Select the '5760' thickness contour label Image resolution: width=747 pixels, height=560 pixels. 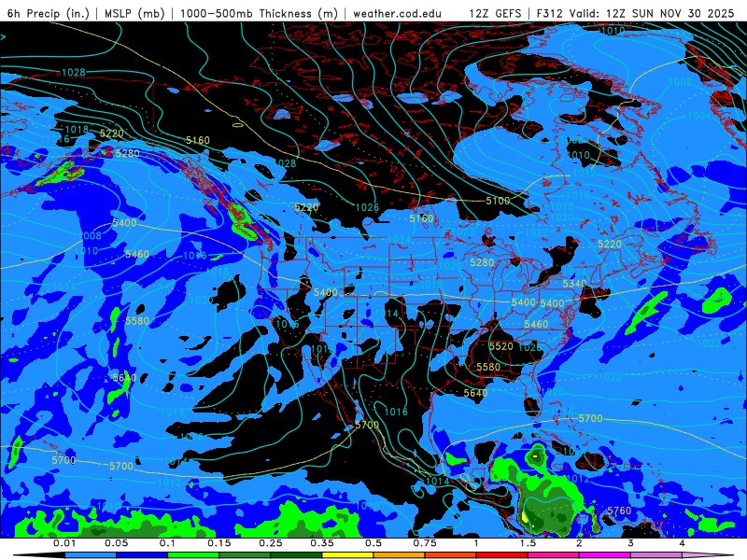[619, 511]
